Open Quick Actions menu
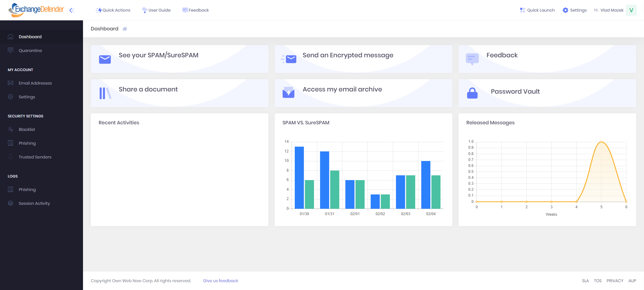This screenshot has width=644, height=290. click(x=113, y=10)
